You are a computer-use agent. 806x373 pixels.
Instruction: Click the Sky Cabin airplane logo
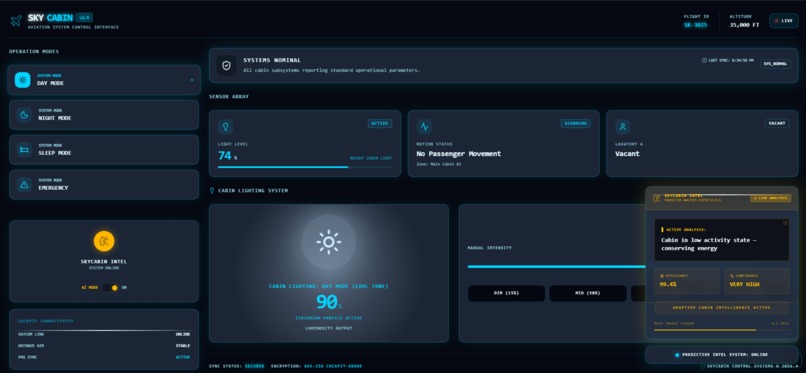coord(16,21)
